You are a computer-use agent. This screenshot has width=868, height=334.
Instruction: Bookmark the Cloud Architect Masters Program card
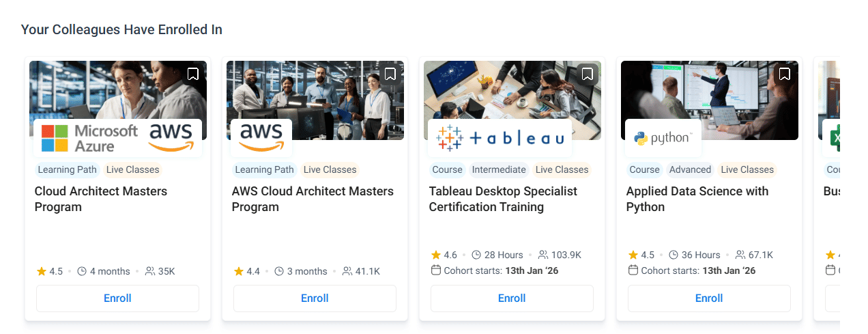coord(193,74)
